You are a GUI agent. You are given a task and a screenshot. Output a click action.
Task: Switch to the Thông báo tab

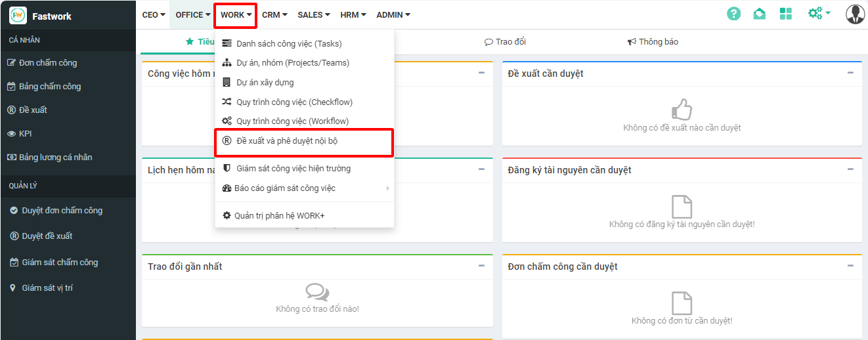[653, 42]
